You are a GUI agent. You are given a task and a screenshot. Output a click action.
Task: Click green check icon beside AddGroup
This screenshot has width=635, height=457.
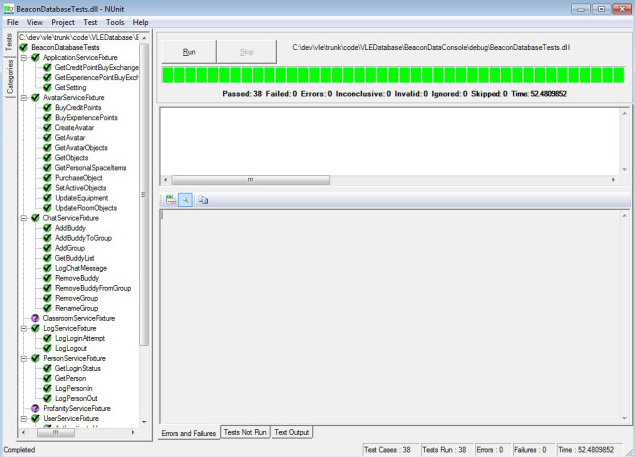[47, 248]
